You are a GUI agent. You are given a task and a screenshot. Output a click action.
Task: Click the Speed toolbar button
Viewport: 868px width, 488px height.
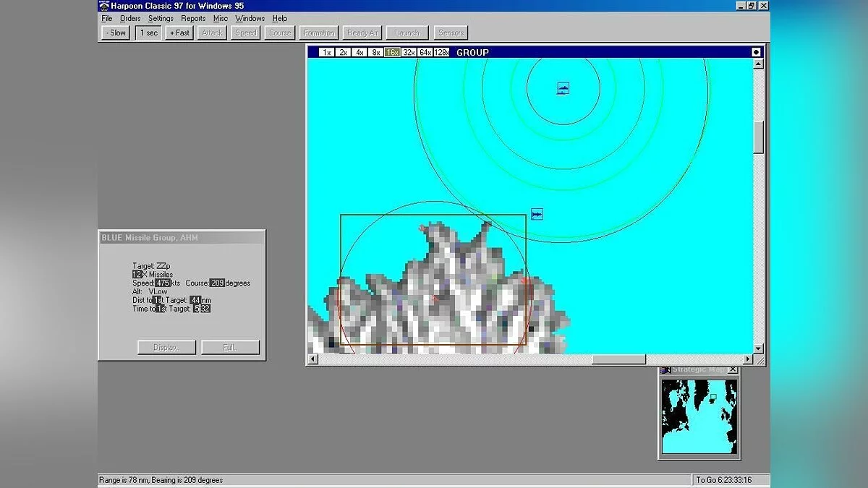pos(246,33)
